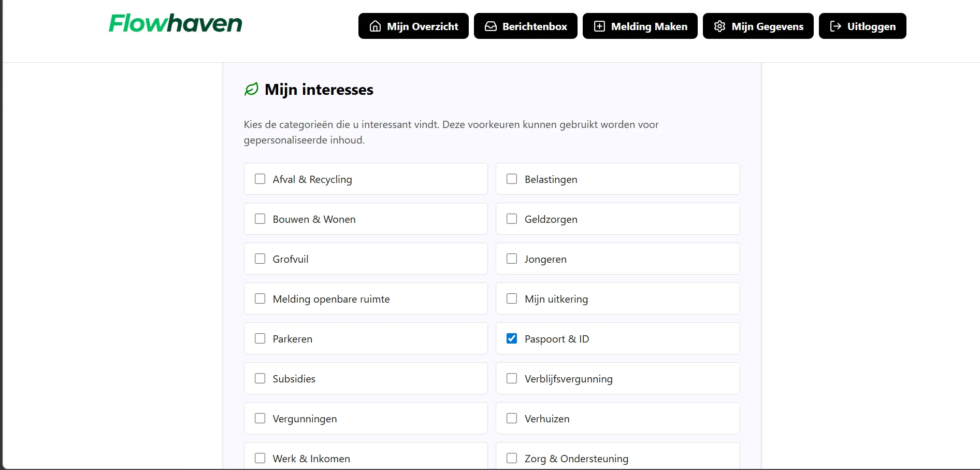980x470 pixels.
Task: Toggle the Grofvuil interest on
Action: pos(260,259)
